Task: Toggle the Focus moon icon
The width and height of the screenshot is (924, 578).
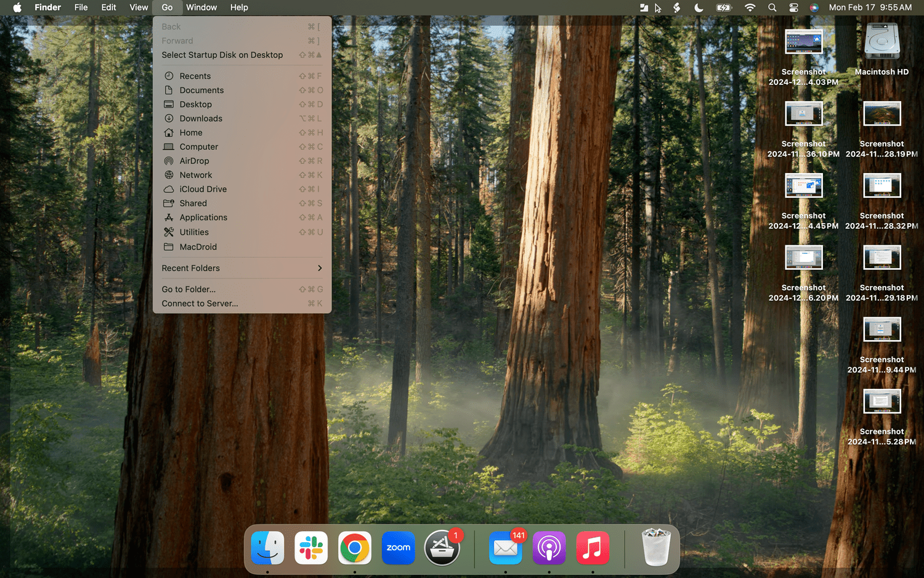Action: 699,7
